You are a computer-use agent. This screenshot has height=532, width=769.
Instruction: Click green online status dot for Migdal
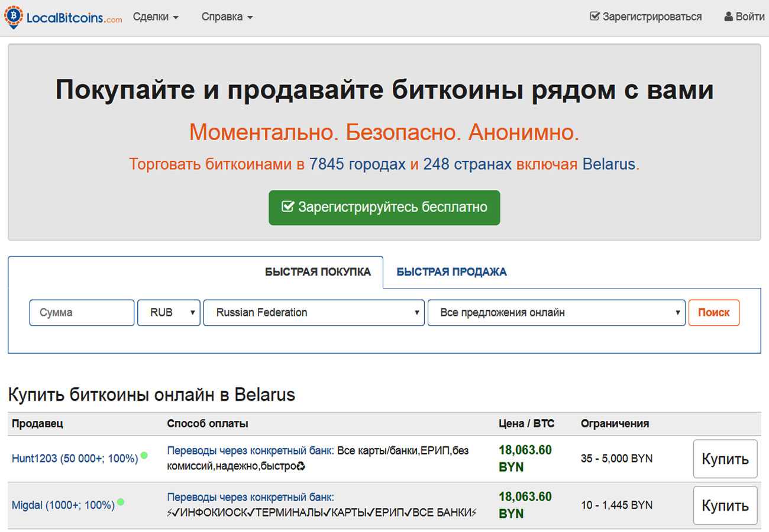[121, 502]
